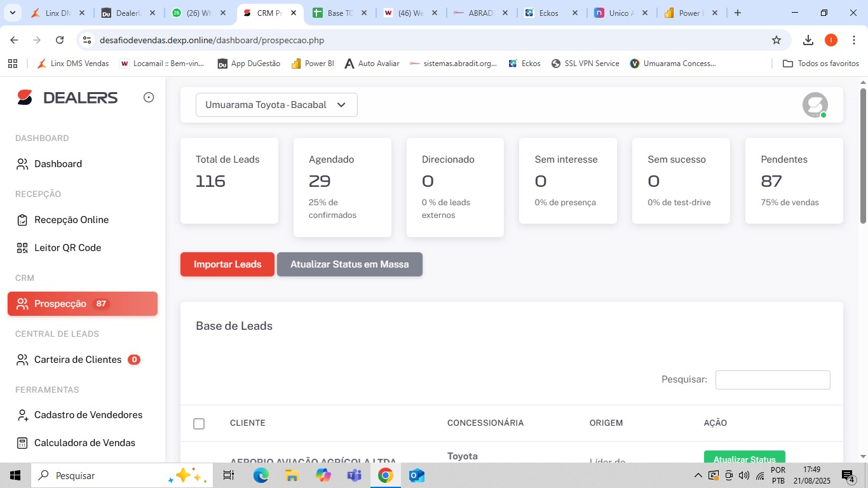Viewport: 868px width, 488px height.
Task: Click Atualizar Status em Massa button
Action: pyautogui.click(x=349, y=264)
